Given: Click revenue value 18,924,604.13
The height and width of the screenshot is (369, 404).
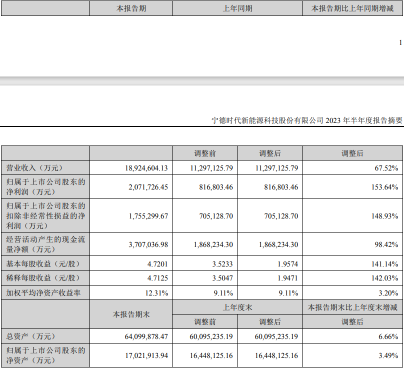Looking at the screenshot, I should (146, 168).
